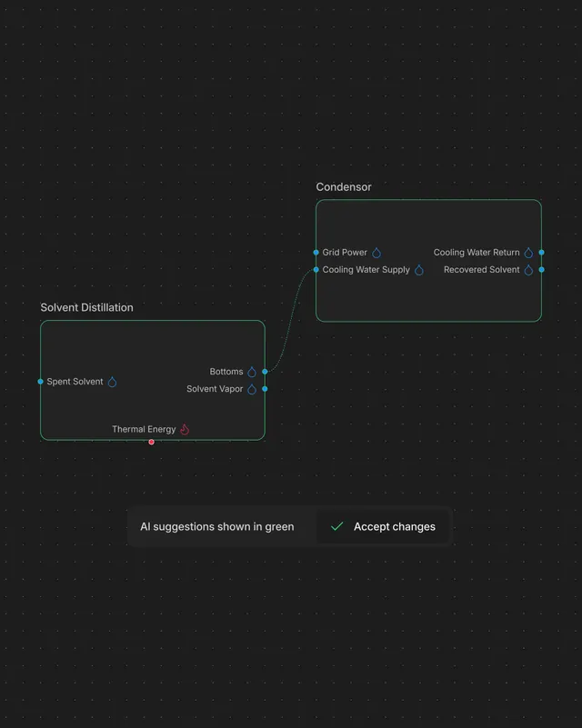The height and width of the screenshot is (728, 582).
Task: Click the Bottoms label
Action: (x=226, y=372)
